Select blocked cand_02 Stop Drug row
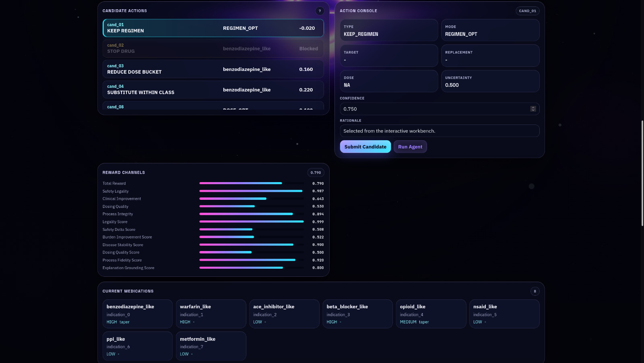The image size is (644, 363). pyautogui.click(x=213, y=48)
